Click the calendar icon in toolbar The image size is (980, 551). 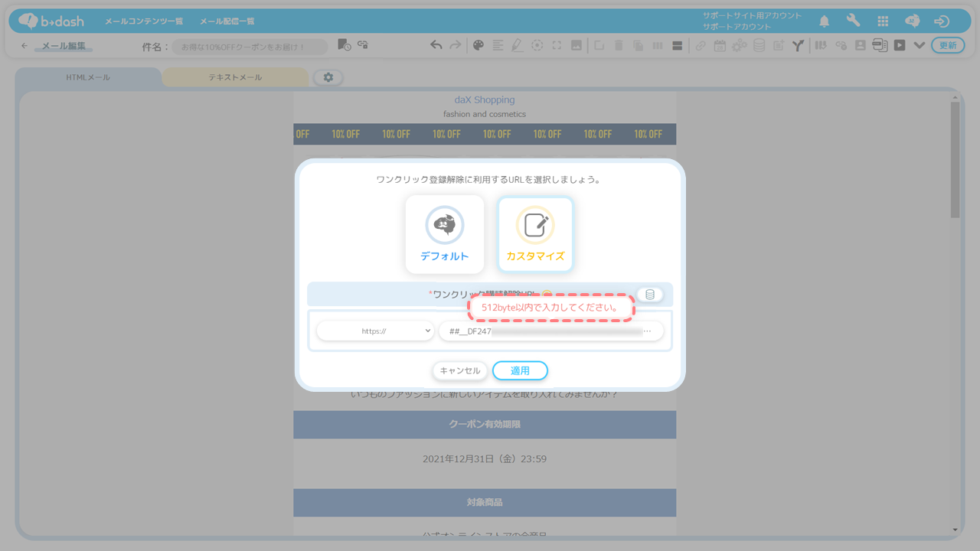(720, 46)
